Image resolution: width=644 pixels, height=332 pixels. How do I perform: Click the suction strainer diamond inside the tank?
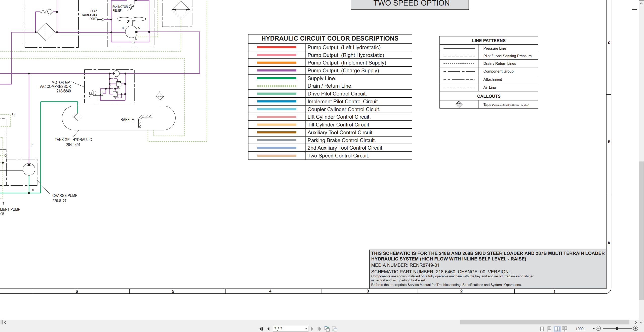click(77, 117)
